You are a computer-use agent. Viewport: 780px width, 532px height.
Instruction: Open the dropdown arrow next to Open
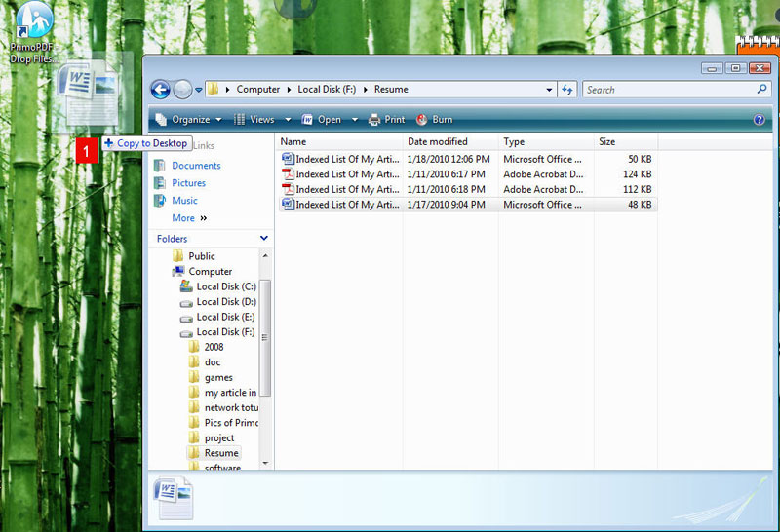(355, 119)
